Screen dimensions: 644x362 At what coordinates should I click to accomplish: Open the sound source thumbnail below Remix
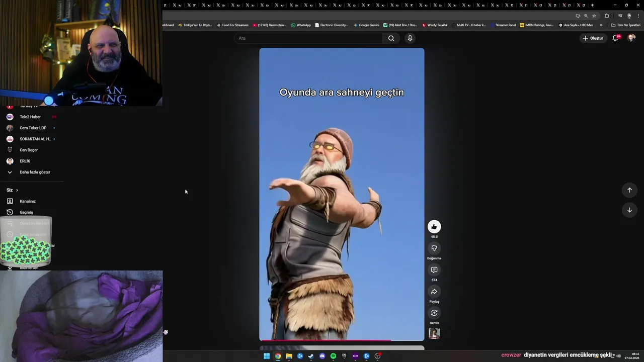pyautogui.click(x=434, y=333)
